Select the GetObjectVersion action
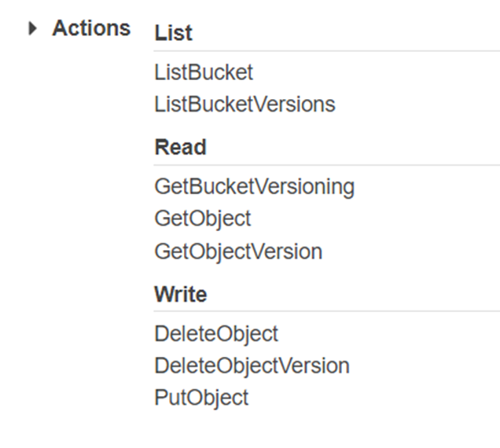 point(238,252)
